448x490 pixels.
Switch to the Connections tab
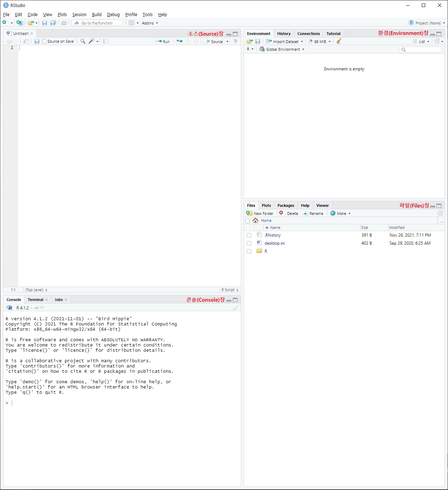[309, 34]
